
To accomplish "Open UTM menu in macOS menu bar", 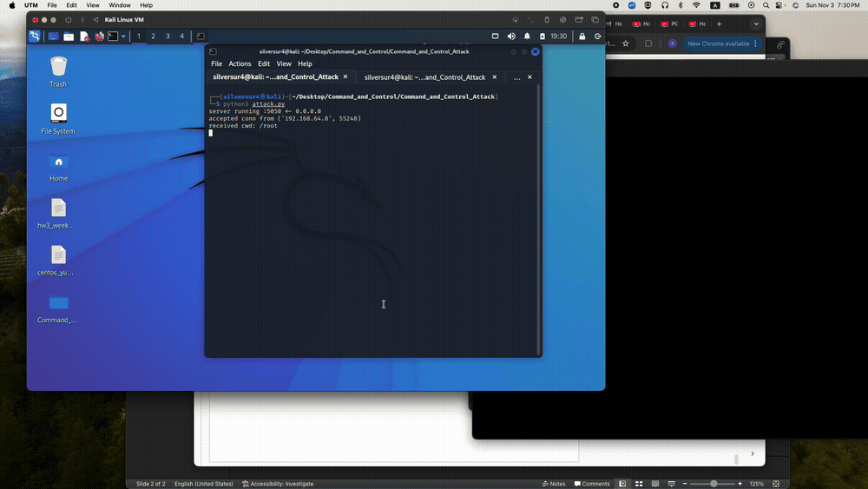I will point(31,5).
